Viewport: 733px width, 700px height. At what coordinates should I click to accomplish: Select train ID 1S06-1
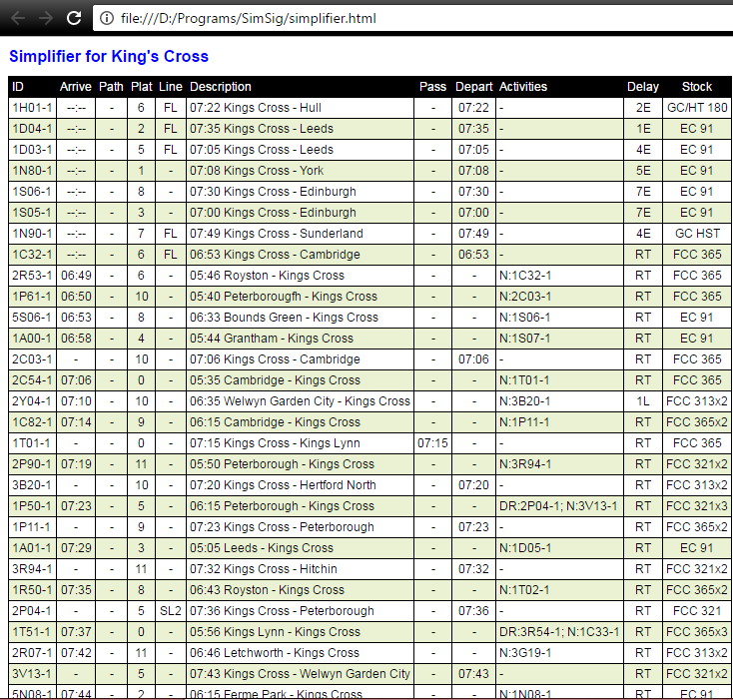tap(32, 192)
